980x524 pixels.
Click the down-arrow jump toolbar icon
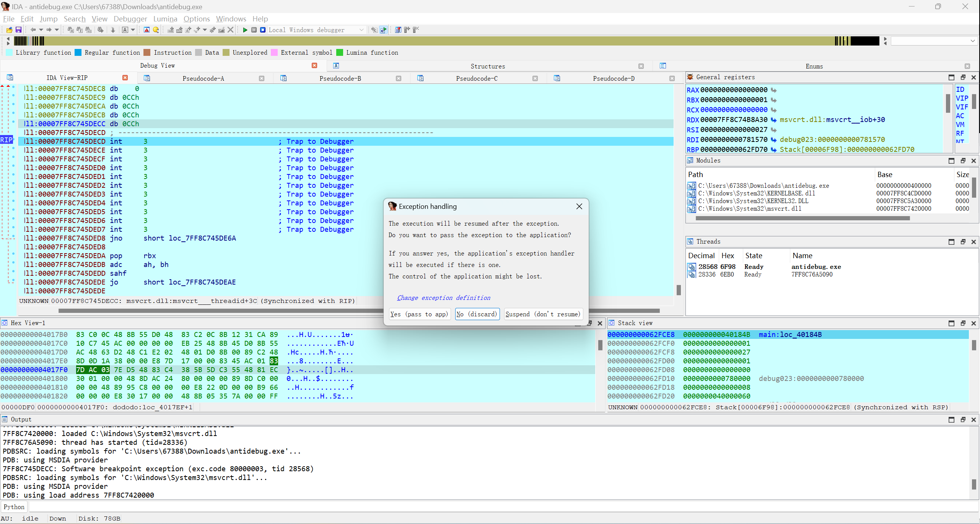(113, 30)
